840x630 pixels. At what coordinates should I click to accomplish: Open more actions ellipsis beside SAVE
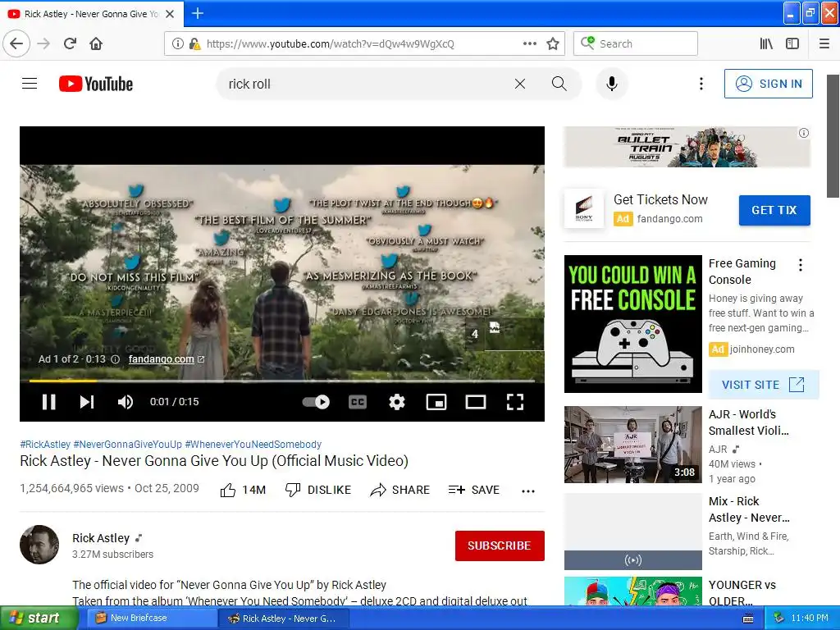point(528,491)
